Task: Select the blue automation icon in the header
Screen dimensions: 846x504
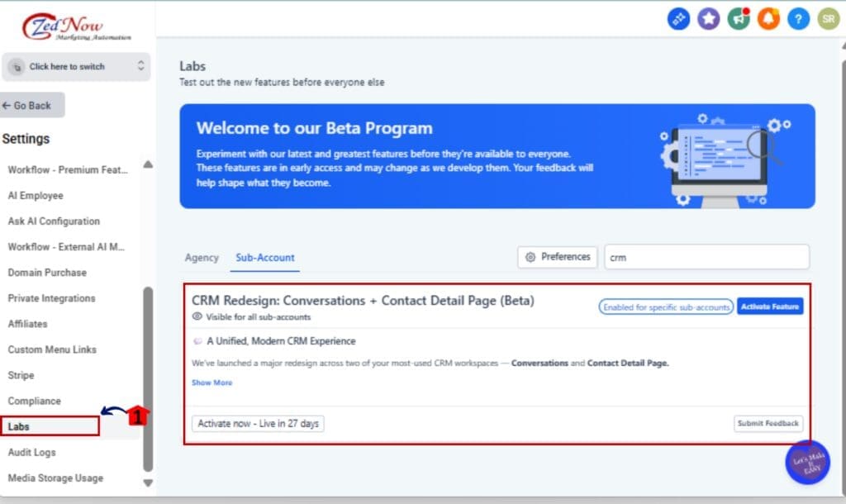Action: pos(678,18)
